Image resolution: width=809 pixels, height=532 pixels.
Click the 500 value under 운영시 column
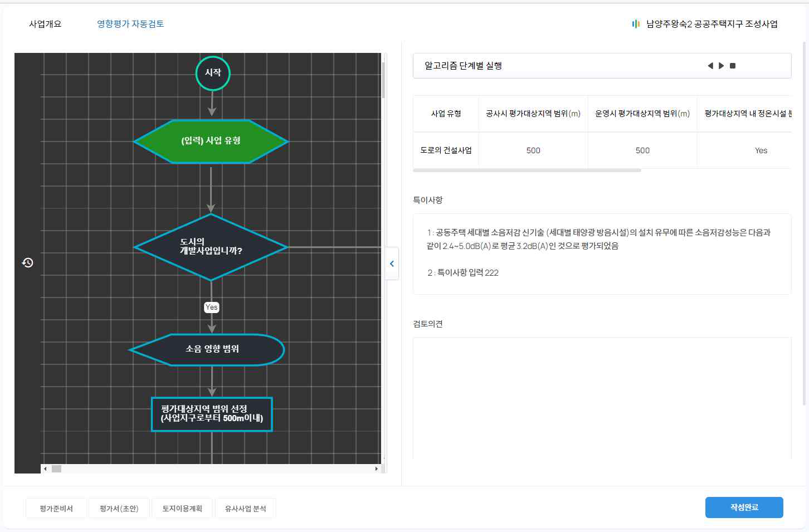click(642, 150)
